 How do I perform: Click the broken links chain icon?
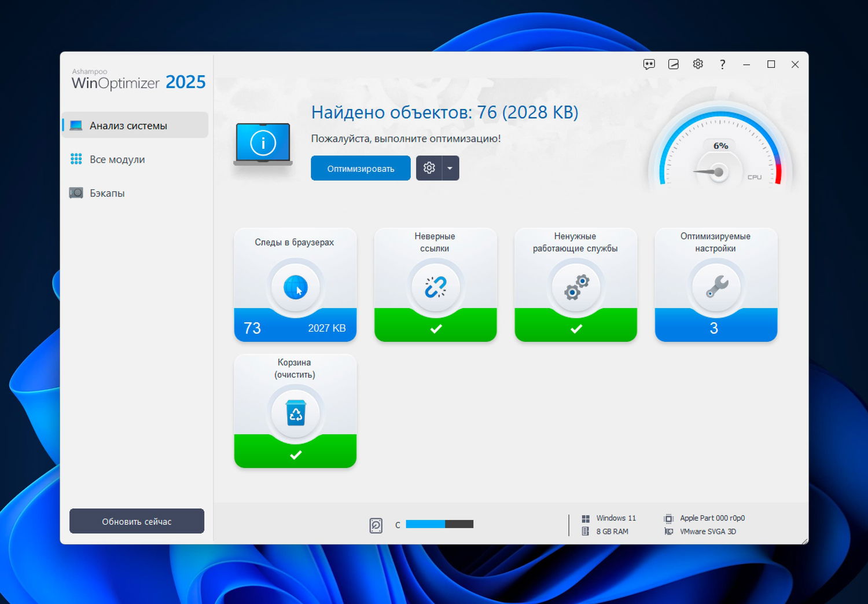click(435, 287)
